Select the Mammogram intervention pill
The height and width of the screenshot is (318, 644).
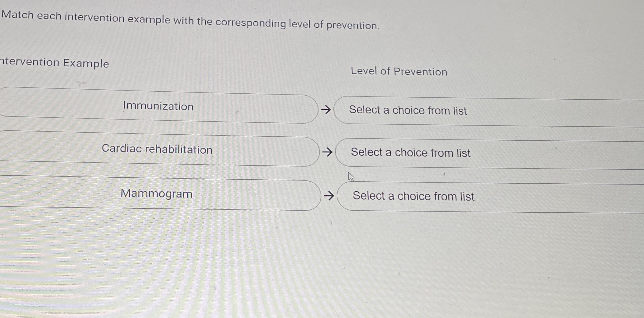(x=156, y=194)
